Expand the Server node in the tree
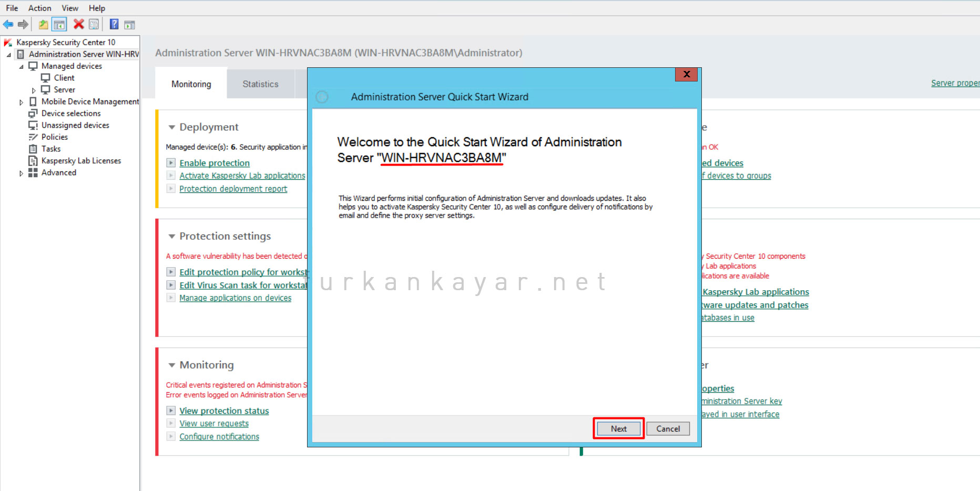 33,89
